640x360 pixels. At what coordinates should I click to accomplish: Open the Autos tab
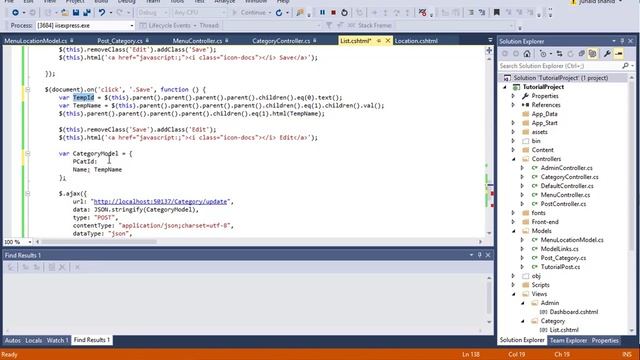pos(13,340)
